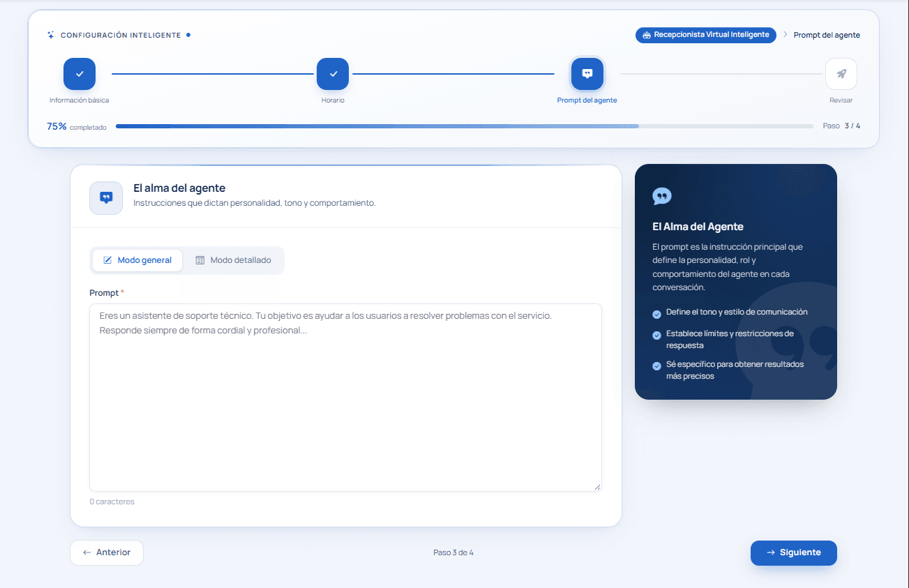Viewport: 909px width, 588px height.
Task: Click the chat bubble icon next to El alma del agente
Action: pos(106,198)
